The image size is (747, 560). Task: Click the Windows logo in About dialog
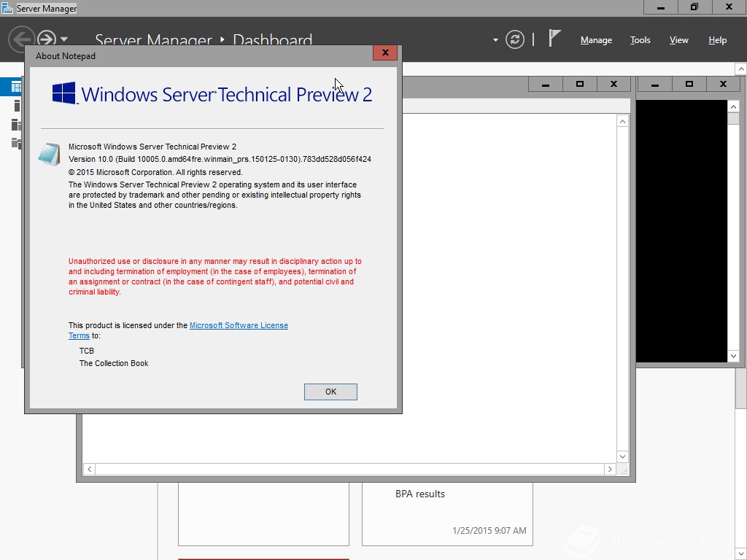64,93
